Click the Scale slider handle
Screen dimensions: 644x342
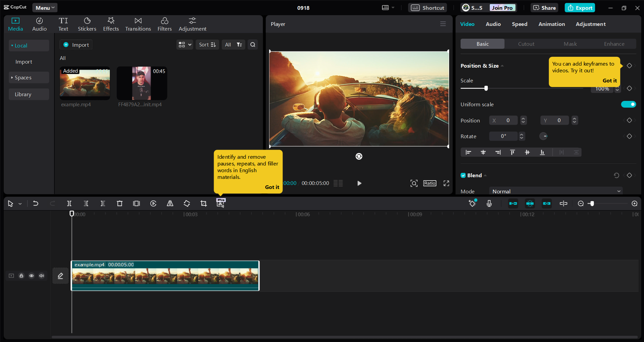coord(486,88)
